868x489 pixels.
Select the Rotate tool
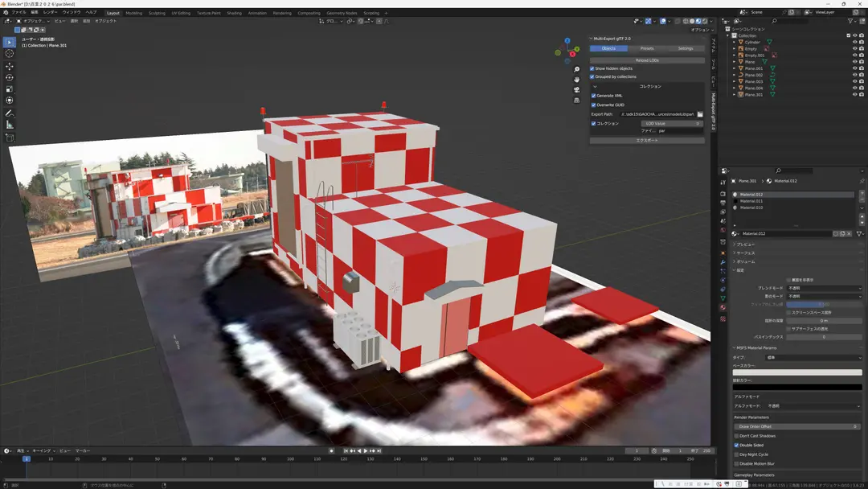(x=10, y=77)
